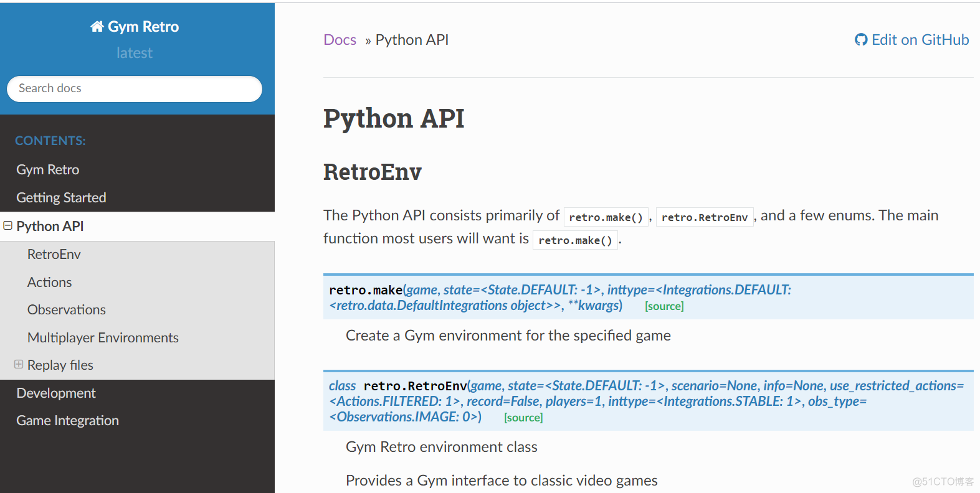The width and height of the screenshot is (980, 493).
Task: Click the CONTENTS: sidebar caption
Action: (x=50, y=141)
